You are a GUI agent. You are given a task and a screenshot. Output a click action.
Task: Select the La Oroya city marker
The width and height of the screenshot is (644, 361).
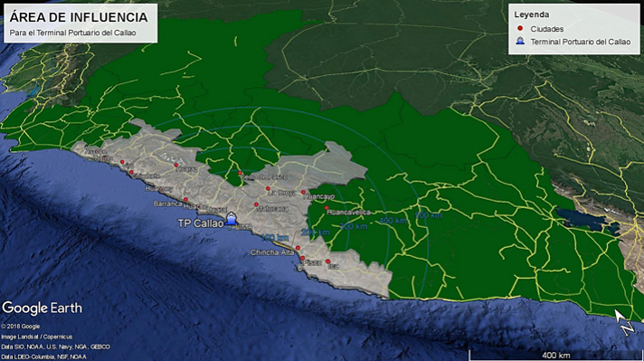[x=268, y=188]
